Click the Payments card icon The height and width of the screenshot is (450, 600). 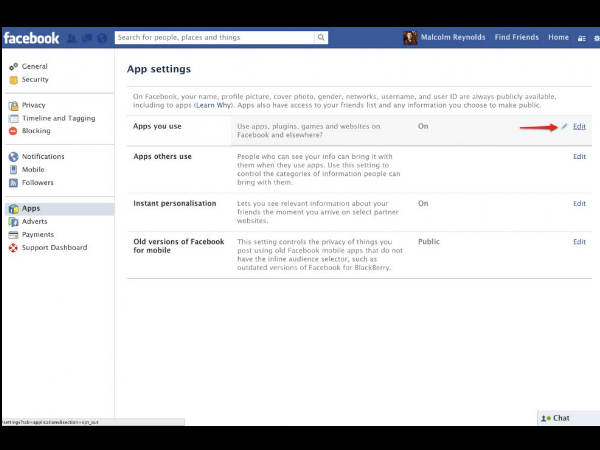(13, 235)
